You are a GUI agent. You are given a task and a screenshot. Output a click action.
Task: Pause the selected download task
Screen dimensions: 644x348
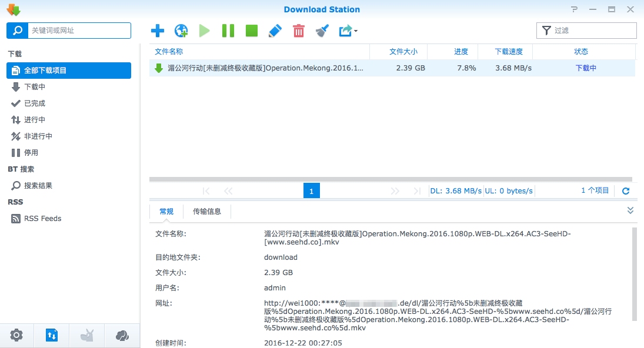tap(228, 31)
